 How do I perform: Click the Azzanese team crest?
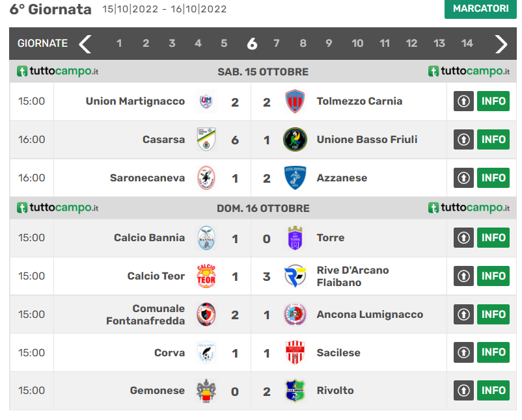tap(295, 178)
